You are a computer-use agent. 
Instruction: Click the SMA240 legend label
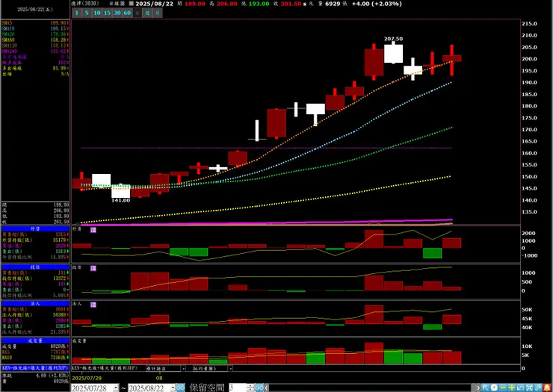pyautogui.click(x=10, y=51)
